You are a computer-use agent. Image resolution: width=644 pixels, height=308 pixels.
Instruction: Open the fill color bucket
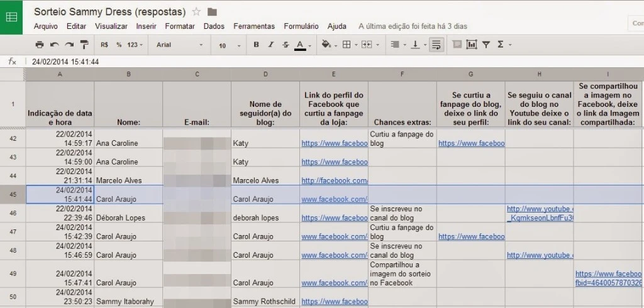(x=326, y=45)
